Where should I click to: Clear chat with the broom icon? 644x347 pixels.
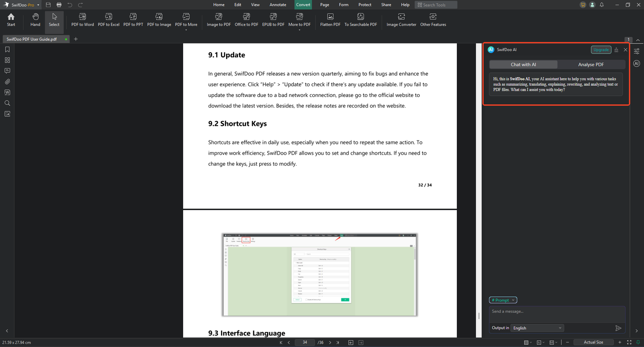pyautogui.click(x=616, y=50)
